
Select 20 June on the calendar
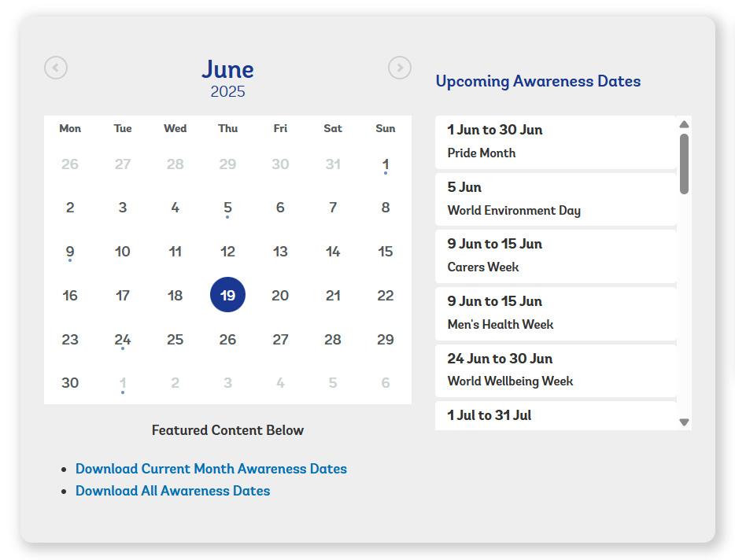[280, 296]
